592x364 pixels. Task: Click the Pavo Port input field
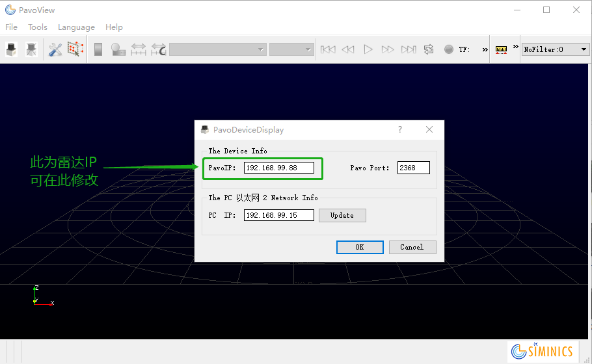[414, 168]
